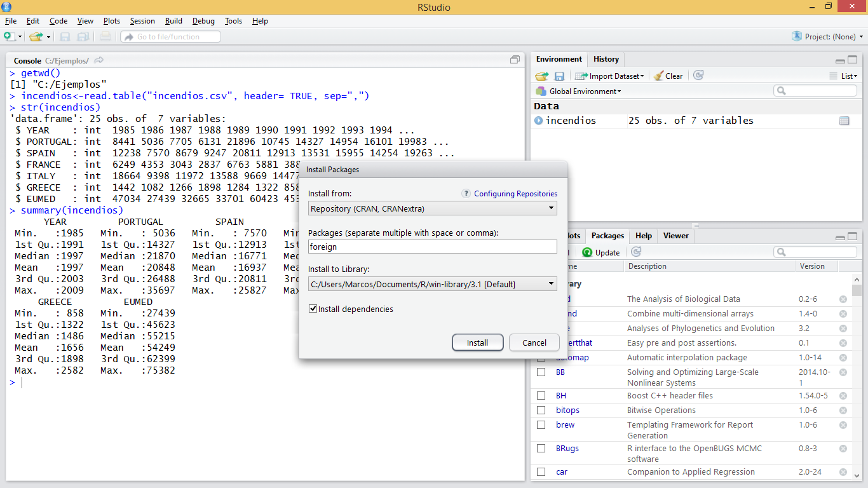The width and height of the screenshot is (868, 488).
Task: Remove the car package with its X icon
Action: tap(843, 472)
